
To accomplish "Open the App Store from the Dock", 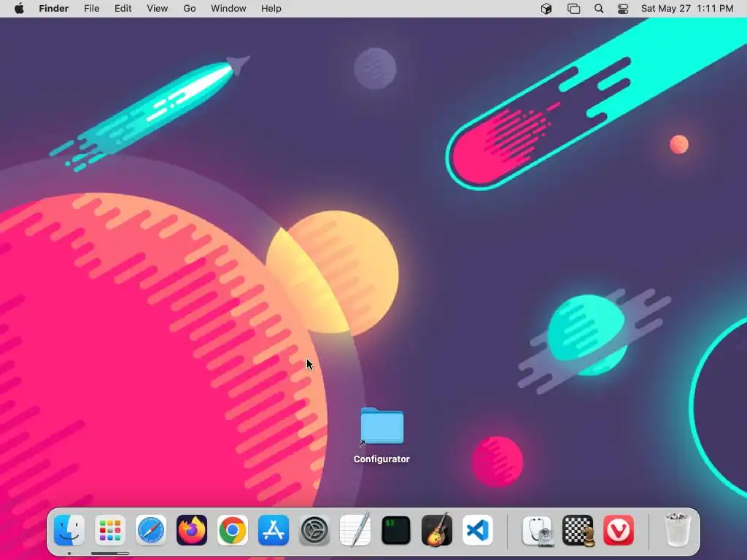I will 274,530.
